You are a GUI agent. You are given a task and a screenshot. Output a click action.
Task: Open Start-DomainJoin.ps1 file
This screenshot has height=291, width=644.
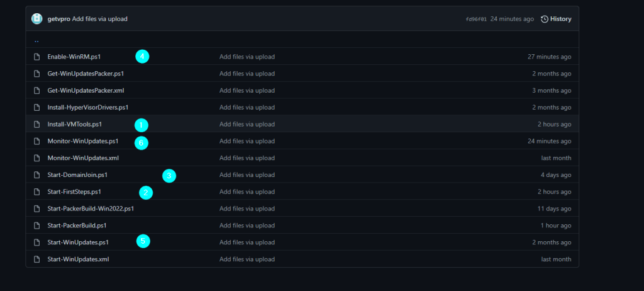click(81, 174)
